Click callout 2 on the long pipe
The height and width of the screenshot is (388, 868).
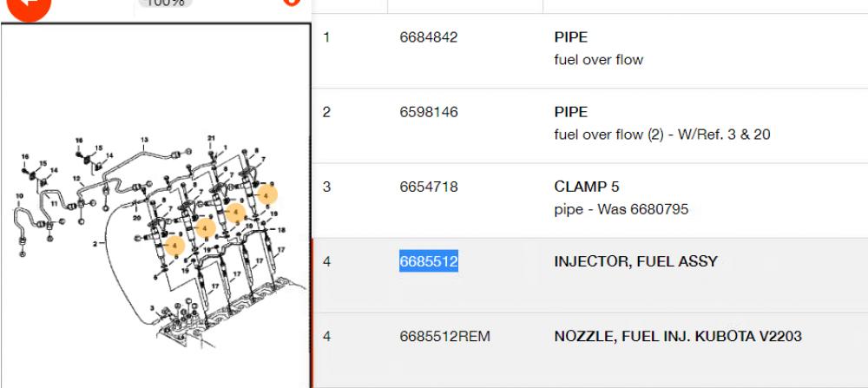(95, 244)
